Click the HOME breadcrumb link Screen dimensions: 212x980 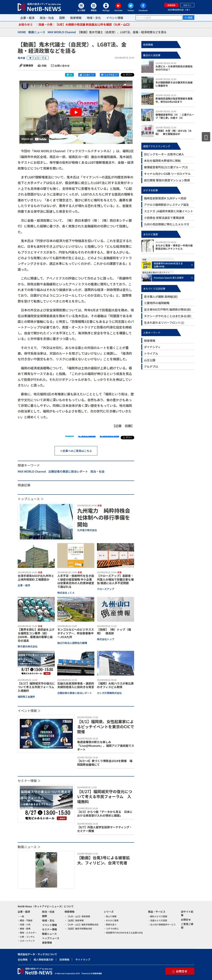pyautogui.click(x=22, y=32)
